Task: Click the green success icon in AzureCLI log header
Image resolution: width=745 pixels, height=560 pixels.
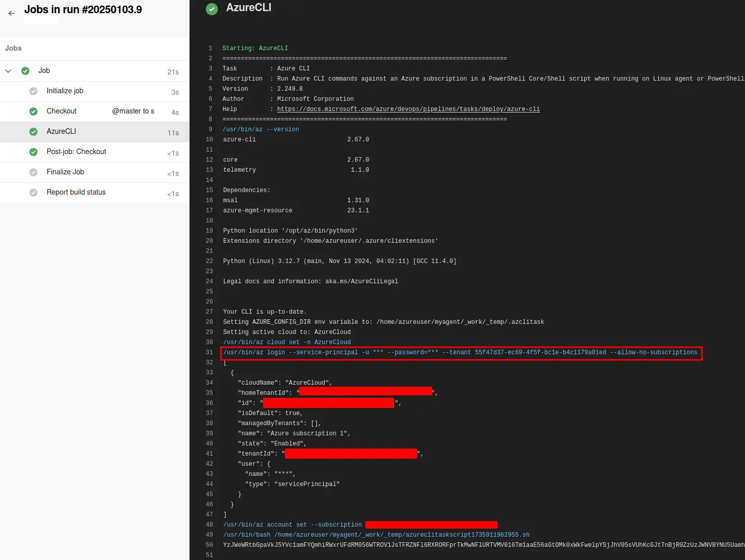Action: 212,9
